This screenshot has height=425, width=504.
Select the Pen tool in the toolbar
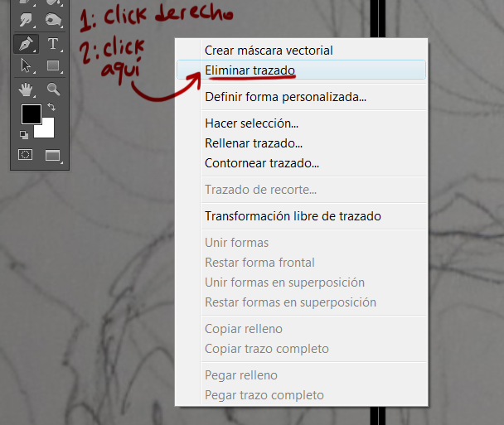[26, 44]
